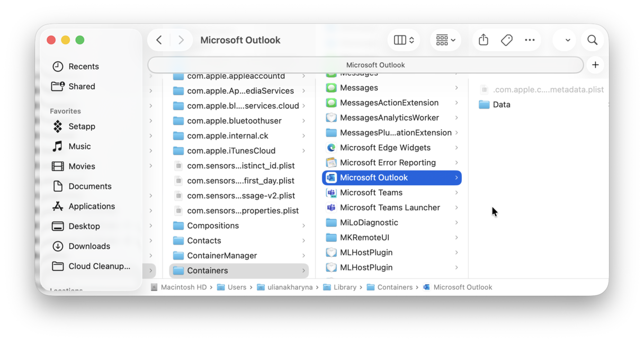Add a new tab with plus button
The image size is (644, 342).
595,65
